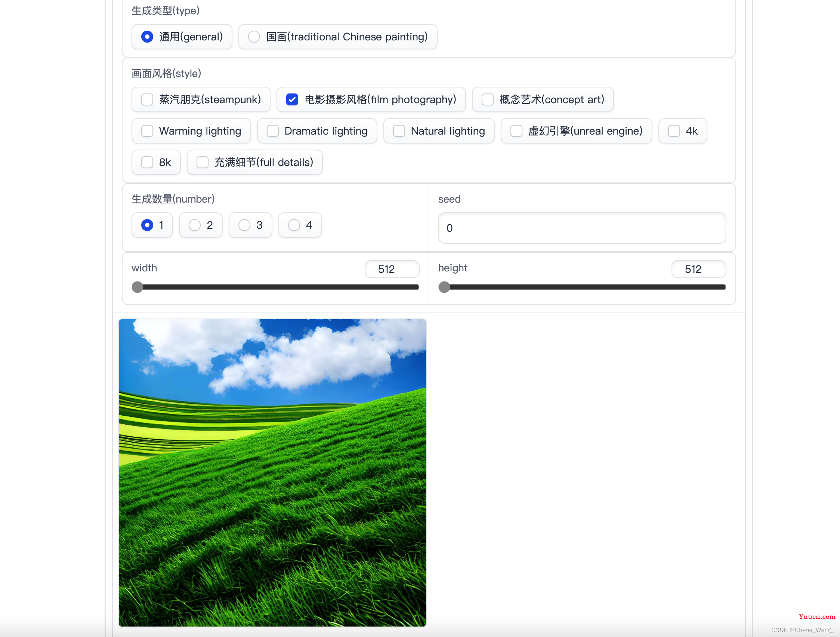
Task: Select generate number 2
Action: pos(195,225)
